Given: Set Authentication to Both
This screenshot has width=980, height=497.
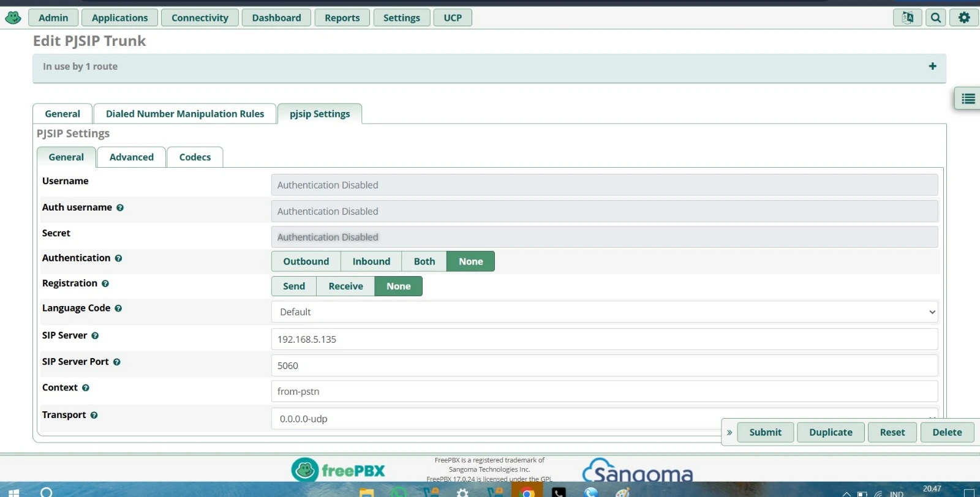Looking at the screenshot, I should [424, 261].
